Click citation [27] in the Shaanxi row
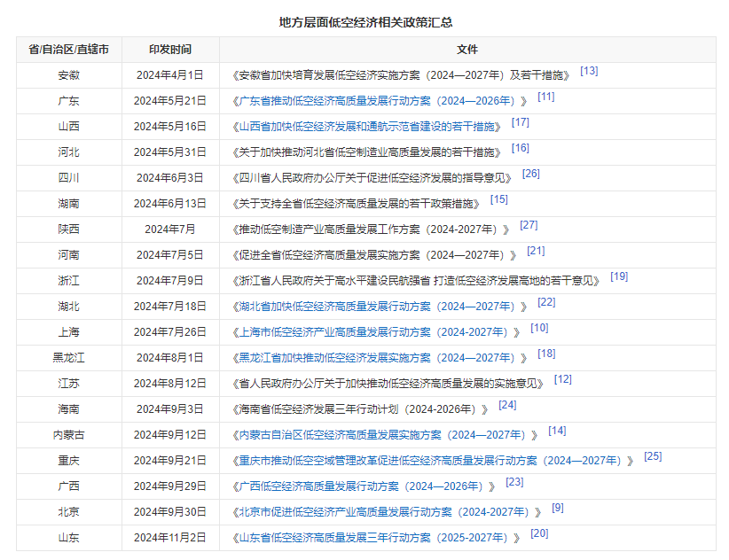Viewport: 729px width, 560px height. (x=529, y=225)
